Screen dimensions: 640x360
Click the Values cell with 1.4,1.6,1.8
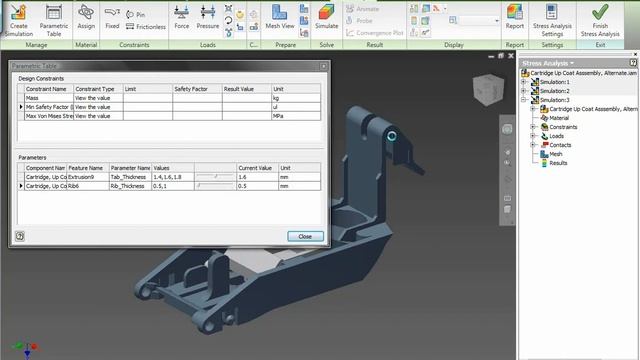click(173, 177)
